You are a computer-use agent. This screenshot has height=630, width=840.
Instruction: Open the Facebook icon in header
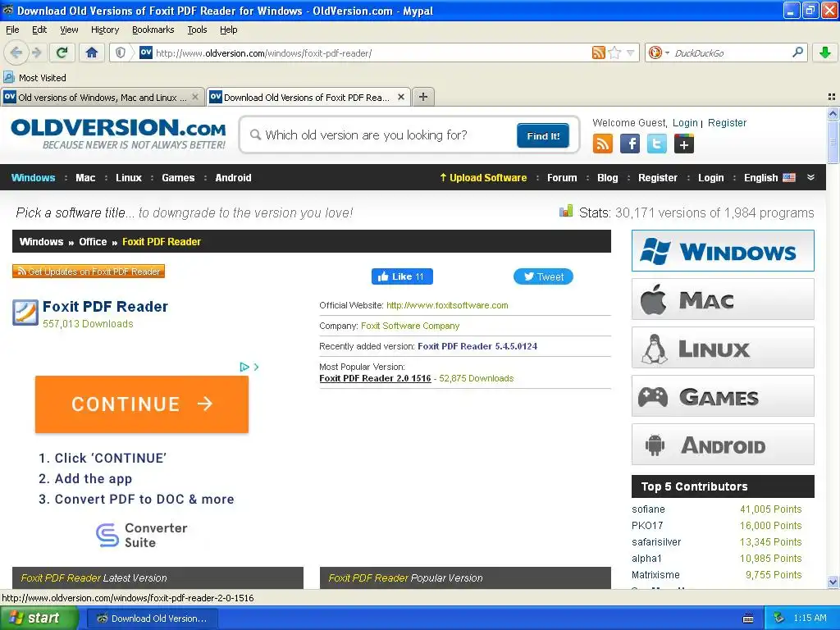click(x=629, y=144)
